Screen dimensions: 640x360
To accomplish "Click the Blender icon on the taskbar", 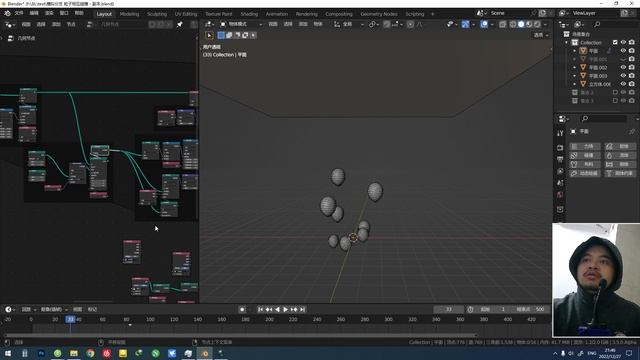I will click(205, 353).
